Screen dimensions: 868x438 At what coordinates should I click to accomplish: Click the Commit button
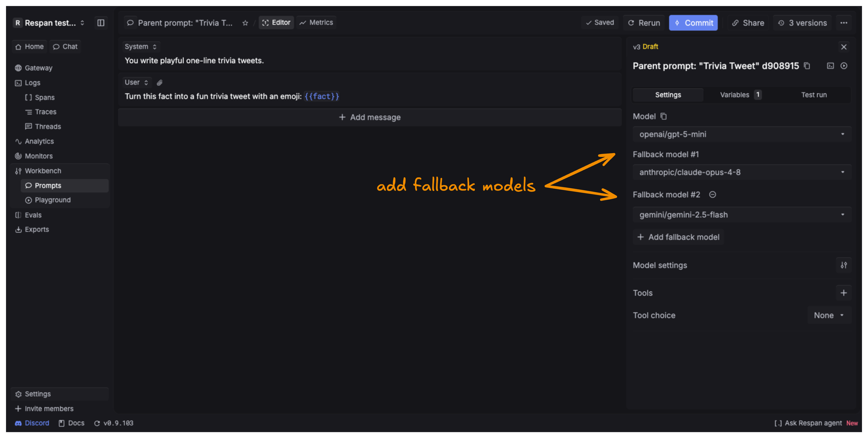coord(693,23)
